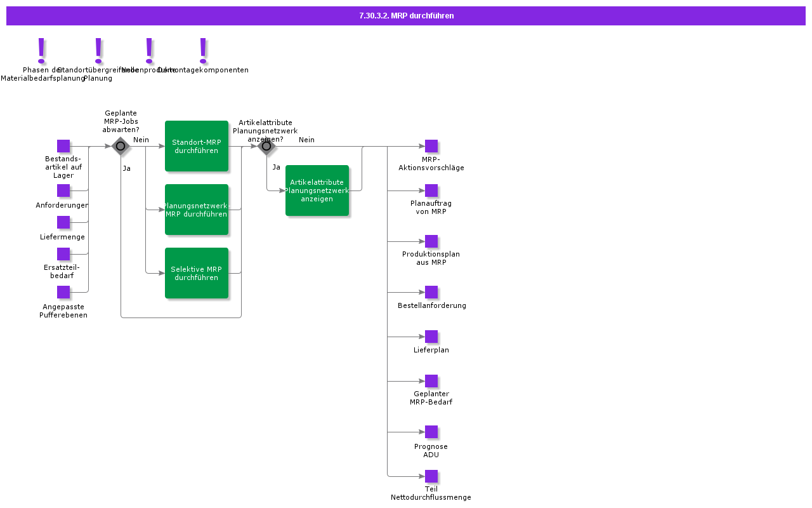Image resolution: width=812 pixels, height=508 pixels.
Task: Select the Lieferplan output square
Action: 431,337
